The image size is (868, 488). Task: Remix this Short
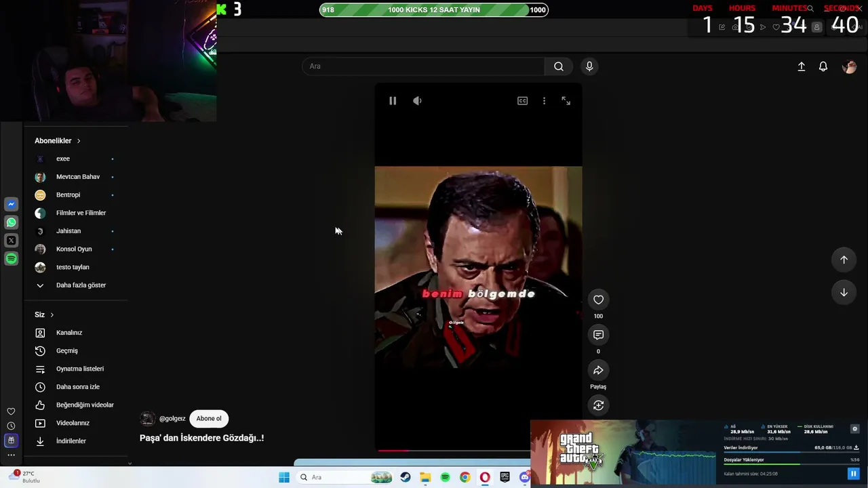click(x=598, y=405)
